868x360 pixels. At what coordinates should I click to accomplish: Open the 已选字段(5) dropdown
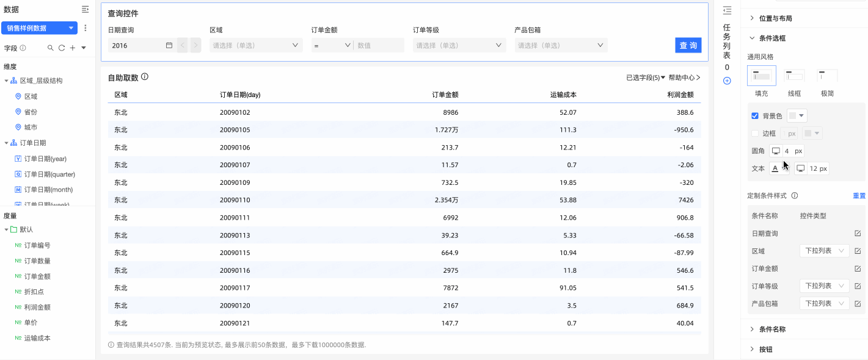[646, 77]
